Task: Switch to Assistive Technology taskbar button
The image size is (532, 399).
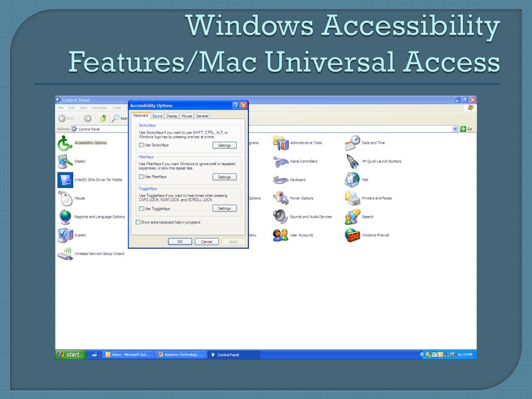Action: [x=181, y=354]
